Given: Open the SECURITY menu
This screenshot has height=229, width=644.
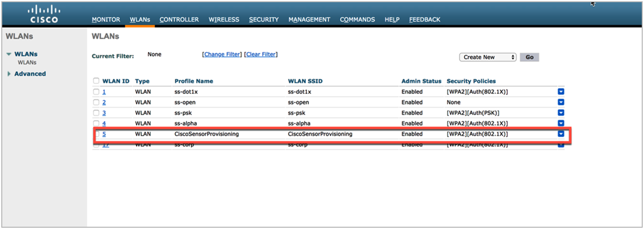Looking at the screenshot, I should tap(264, 20).
